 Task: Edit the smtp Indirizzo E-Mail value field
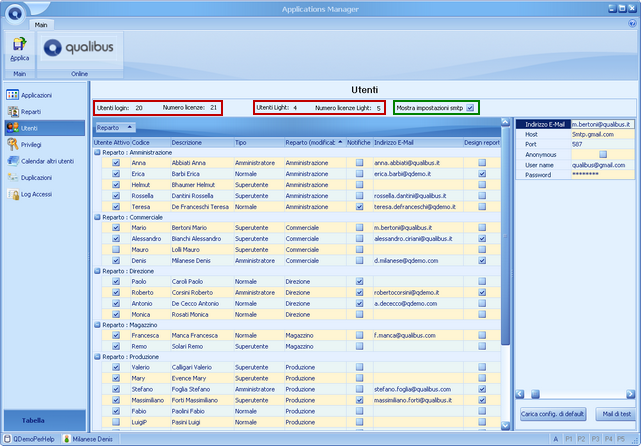(x=603, y=124)
